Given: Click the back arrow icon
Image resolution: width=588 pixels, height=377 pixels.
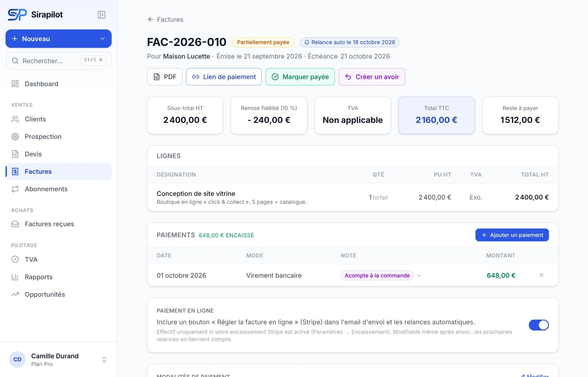Looking at the screenshot, I should pos(150,19).
